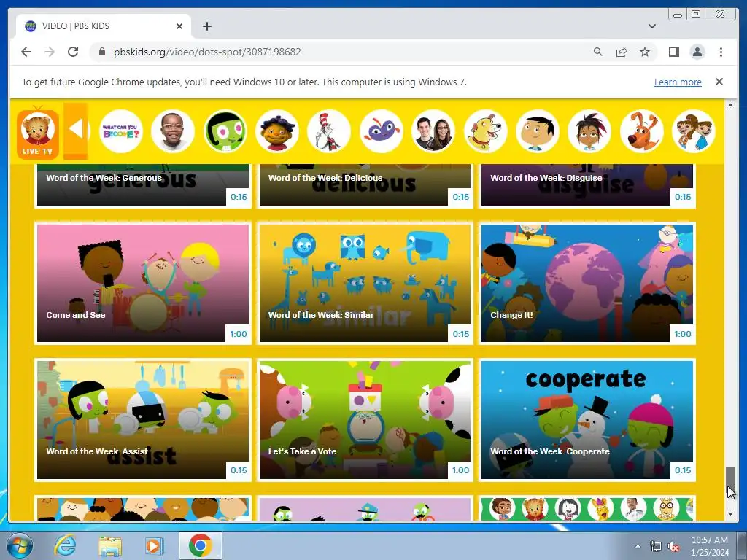Play Word of the Week: Assist video

tap(143, 419)
